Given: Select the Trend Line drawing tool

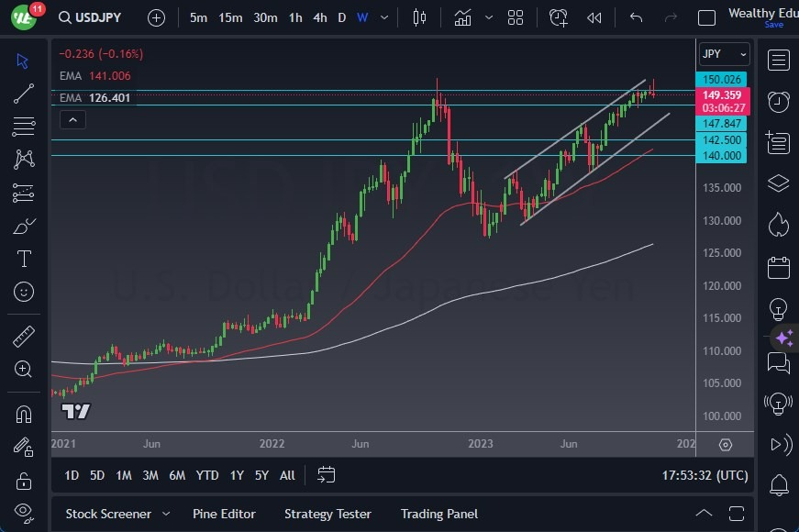Looking at the screenshot, I should 23,94.
